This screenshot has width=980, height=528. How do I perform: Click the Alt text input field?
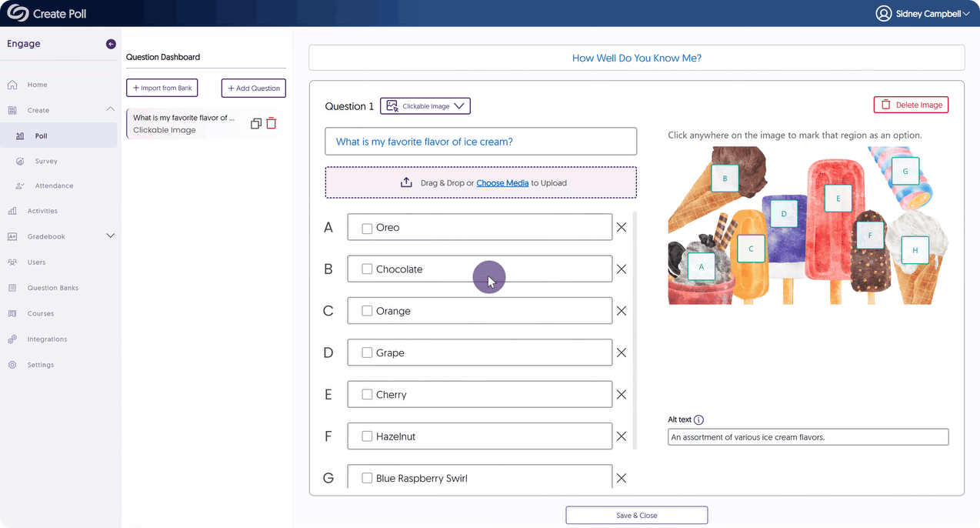point(808,437)
